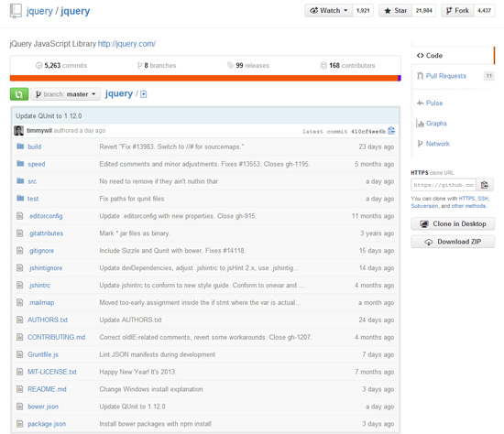Viewport: 504px width, 434px height.
Task: Click the file icon next to .jshintrc
Action: pos(20,286)
